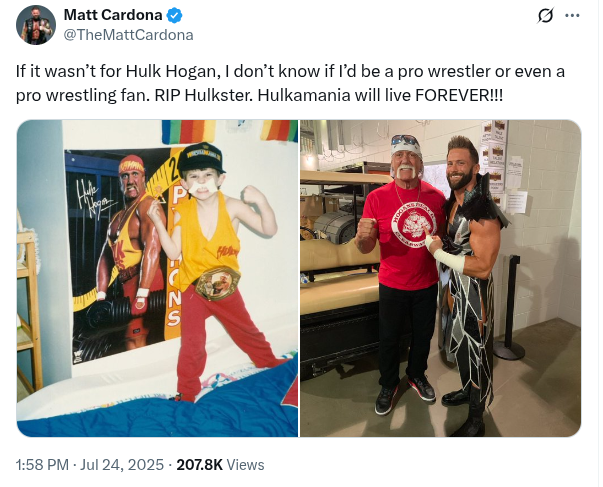This screenshot has width=603, height=487.
Task: Open the Grok explain-post icon
Action: [x=545, y=16]
